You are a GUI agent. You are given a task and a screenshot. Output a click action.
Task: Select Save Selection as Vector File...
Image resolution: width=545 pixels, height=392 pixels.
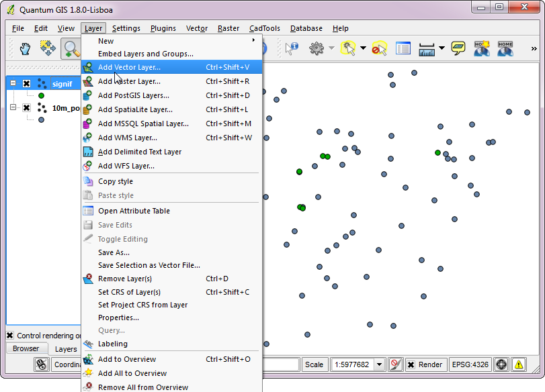point(172,265)
